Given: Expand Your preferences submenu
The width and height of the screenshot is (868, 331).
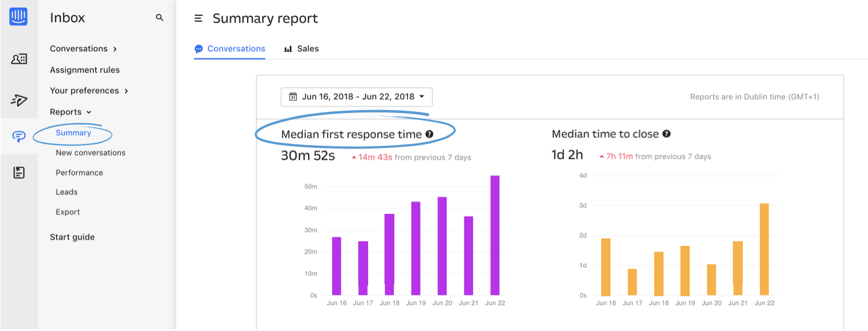Looking at the screenshot, I should (x=89, y=91).
